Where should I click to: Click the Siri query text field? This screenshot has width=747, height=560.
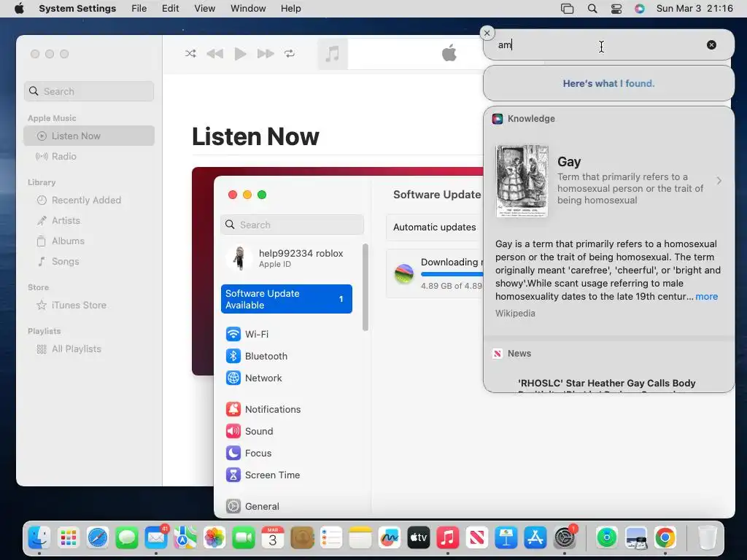600,44
